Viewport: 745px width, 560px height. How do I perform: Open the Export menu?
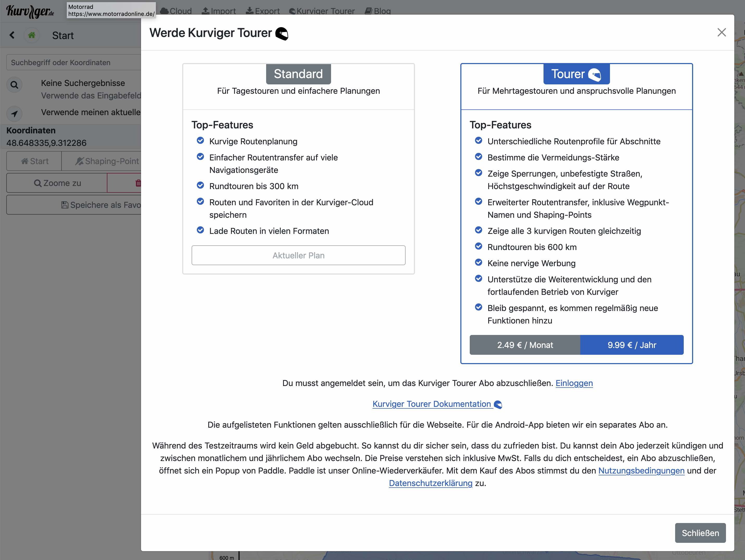click(263, 11)
